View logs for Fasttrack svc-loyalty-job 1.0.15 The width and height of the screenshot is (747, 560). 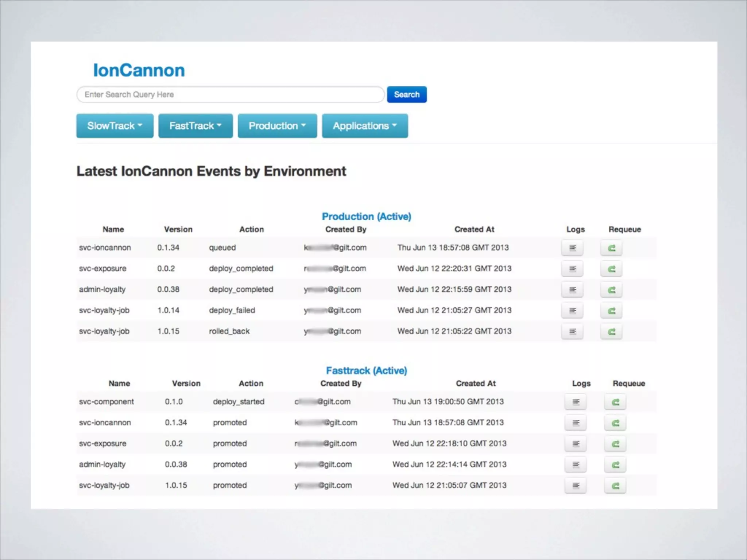[576, 486]
